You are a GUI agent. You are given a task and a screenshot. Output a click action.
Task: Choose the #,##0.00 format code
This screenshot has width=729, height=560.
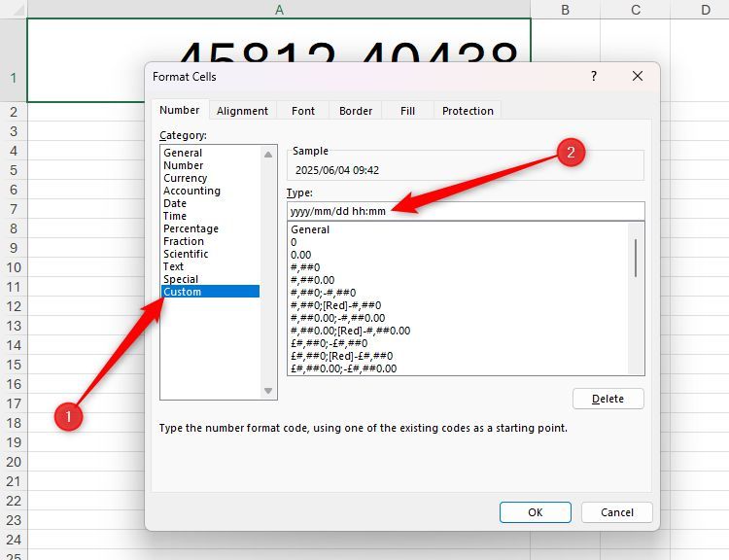pyautogui.click(x=314, y=280)
